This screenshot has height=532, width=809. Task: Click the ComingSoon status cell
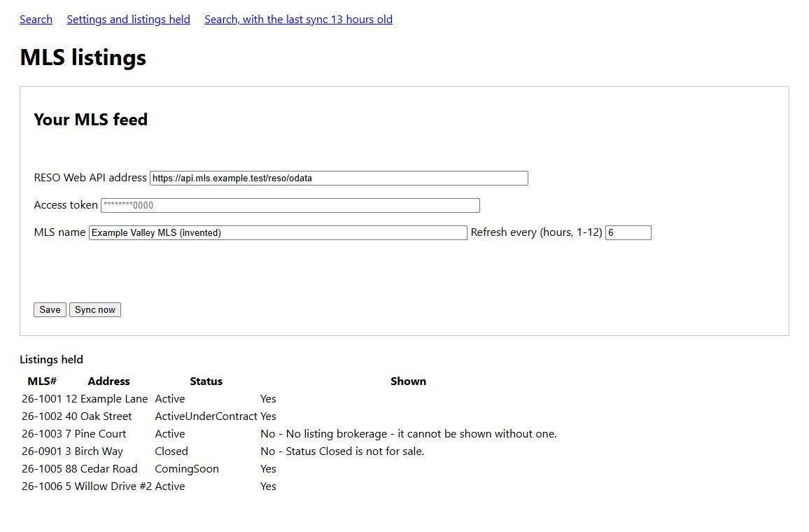[x=187, y=469]
